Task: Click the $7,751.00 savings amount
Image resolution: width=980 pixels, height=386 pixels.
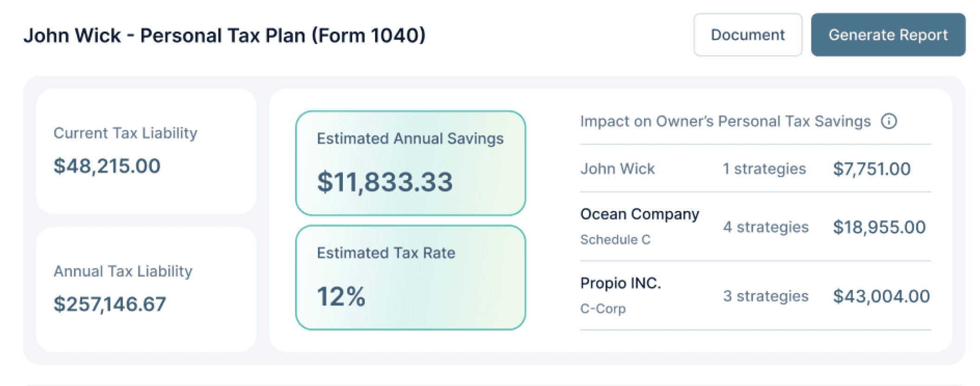Action: (x=871, y=169)
